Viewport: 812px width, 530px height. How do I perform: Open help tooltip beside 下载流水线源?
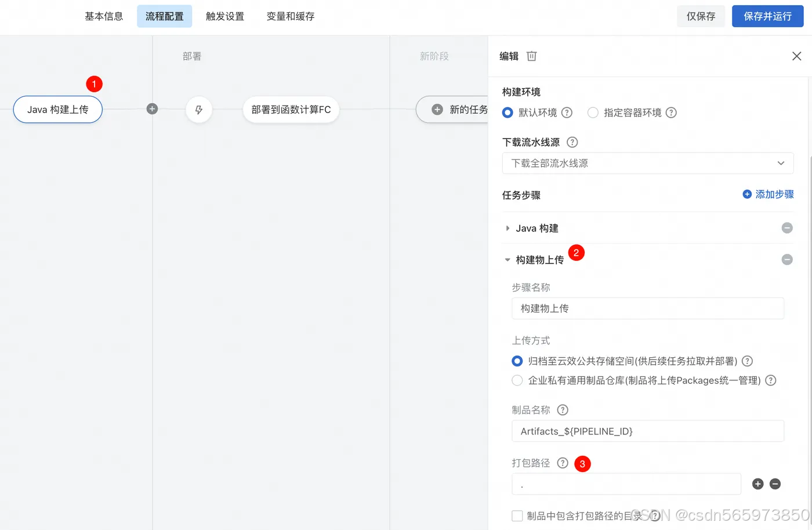[x=572, y=141]
